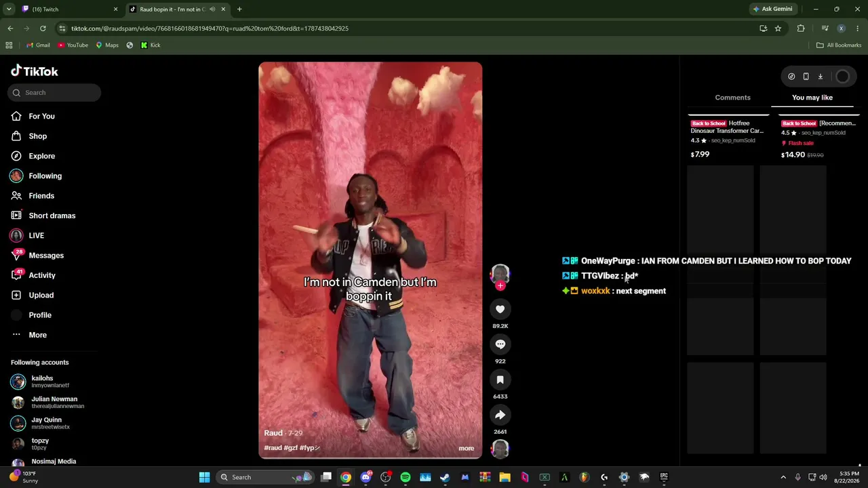Open Profile page

click(x=39, y=315)
